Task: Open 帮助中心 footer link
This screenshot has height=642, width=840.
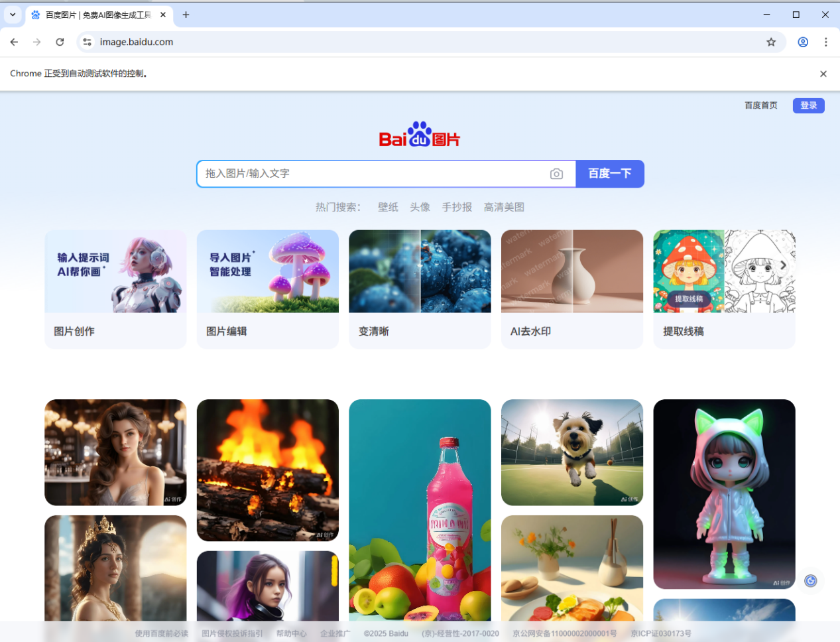Action: coord(292,633)
